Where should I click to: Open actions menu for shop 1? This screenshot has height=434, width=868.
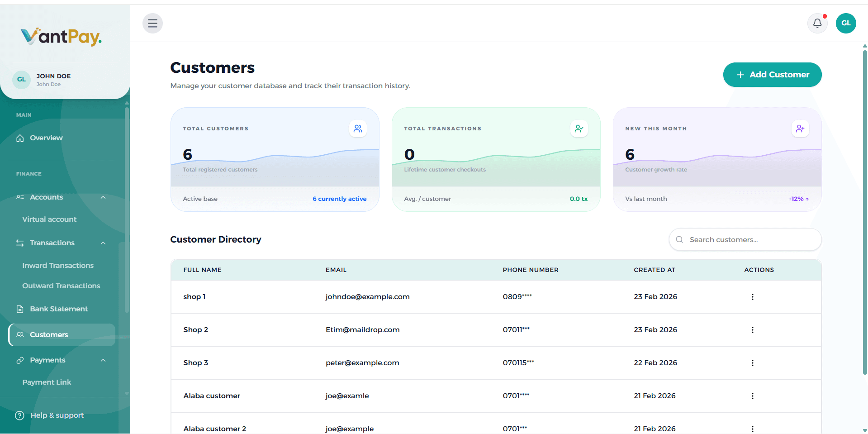tap(752, 297)
